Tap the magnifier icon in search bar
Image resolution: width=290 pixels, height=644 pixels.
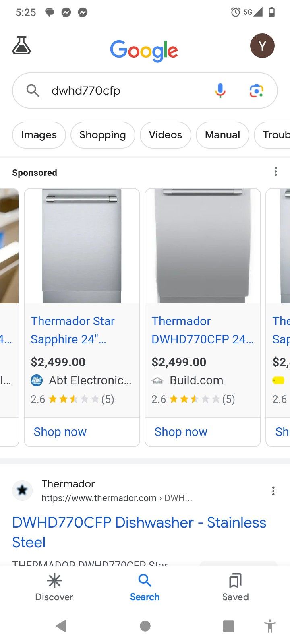[x=33, y=91]
